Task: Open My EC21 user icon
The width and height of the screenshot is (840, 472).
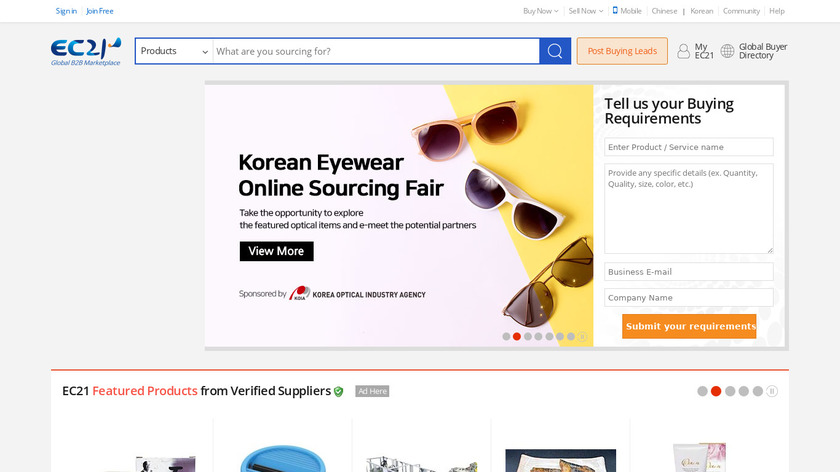Action: tap(684, 51)
